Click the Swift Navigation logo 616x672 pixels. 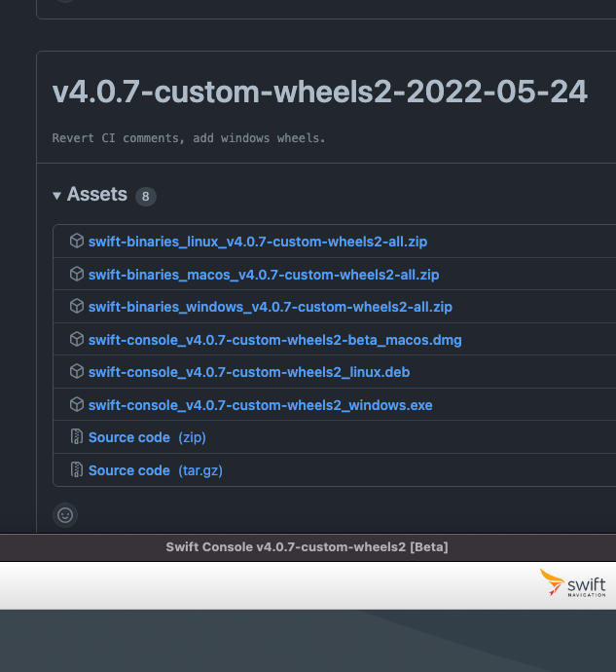[573, 582]
